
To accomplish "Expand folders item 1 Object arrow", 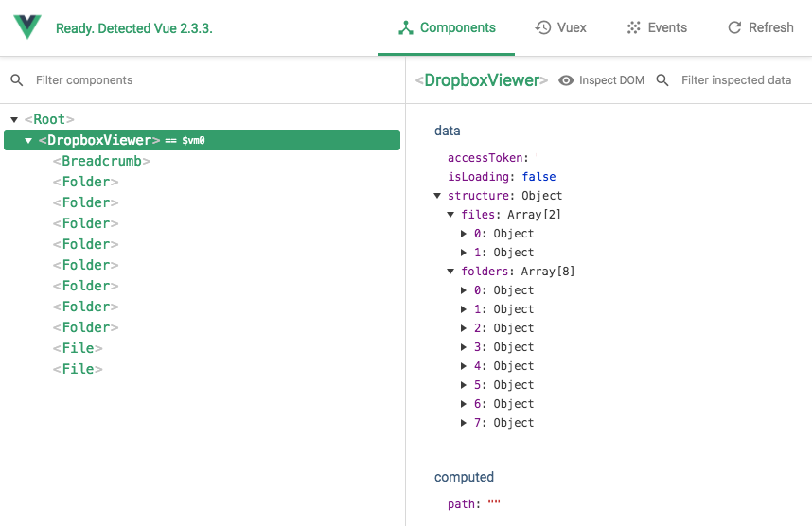I will [464, 309].
